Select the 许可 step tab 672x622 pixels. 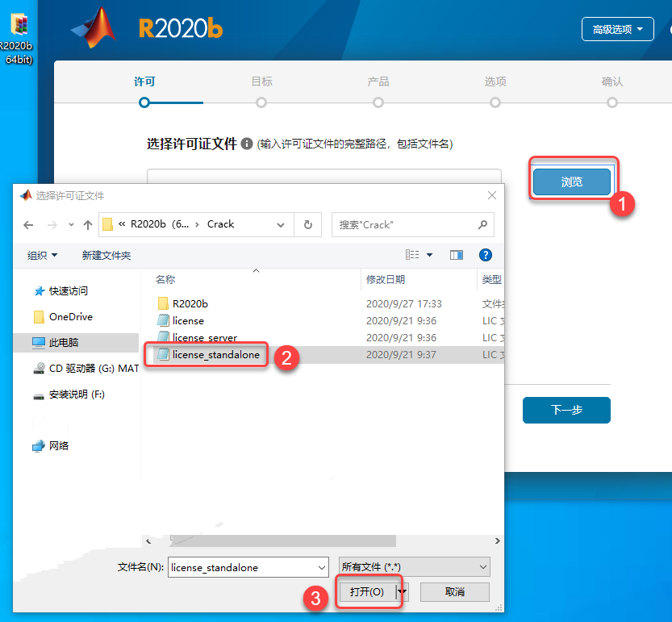(x=144, y=81)
